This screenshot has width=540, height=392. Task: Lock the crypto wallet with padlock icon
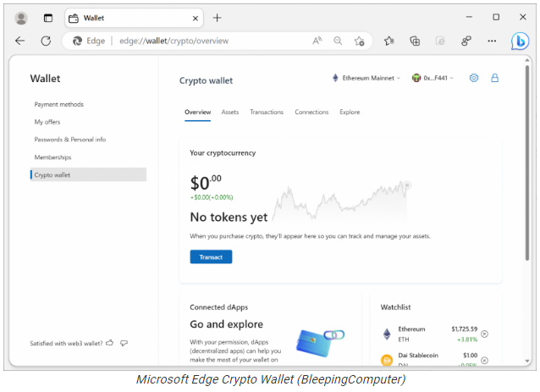click(x=494, y=78)
